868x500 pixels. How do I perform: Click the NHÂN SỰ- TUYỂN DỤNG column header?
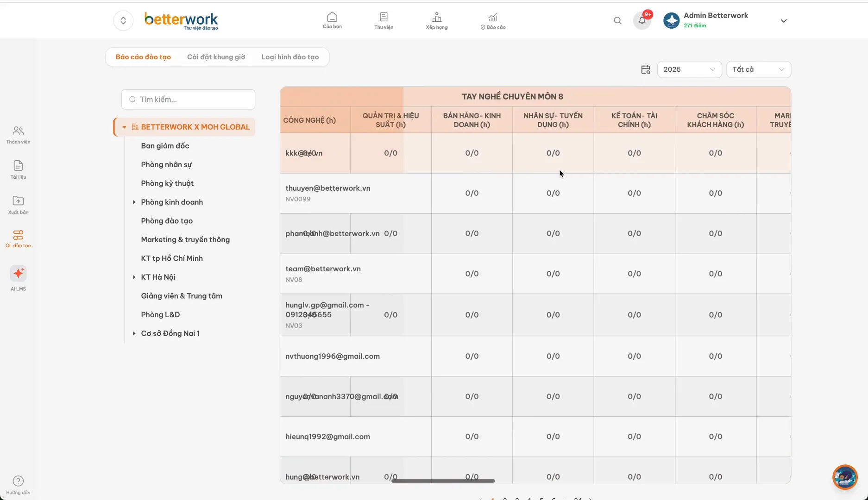[553, 120]
